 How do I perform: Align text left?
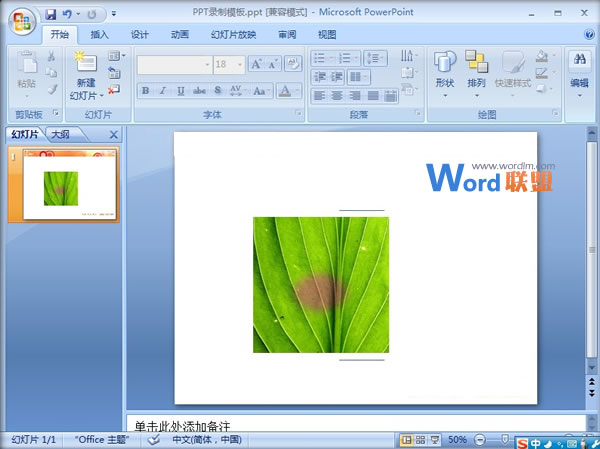click(319, 95)
